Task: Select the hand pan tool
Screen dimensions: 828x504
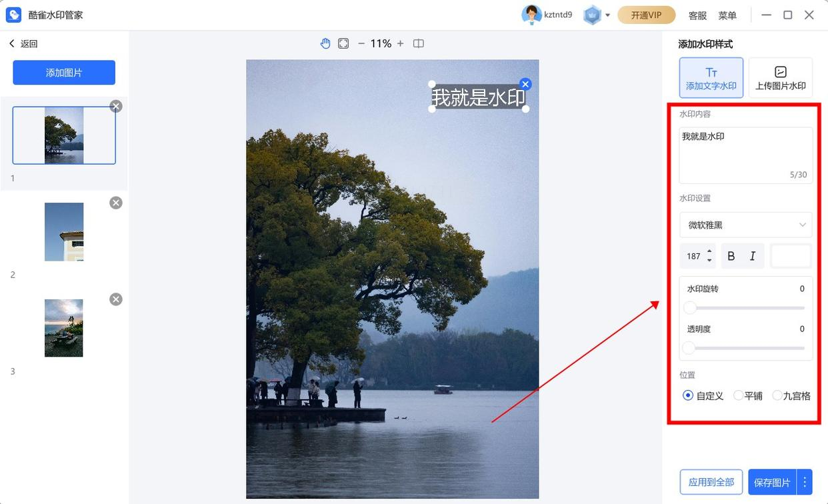Action: 325,43
